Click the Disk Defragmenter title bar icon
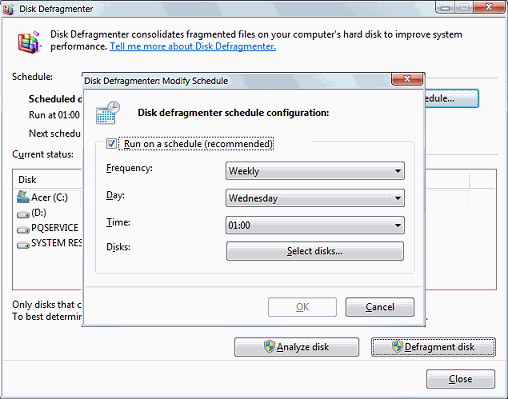 click(x=8, y=9)
